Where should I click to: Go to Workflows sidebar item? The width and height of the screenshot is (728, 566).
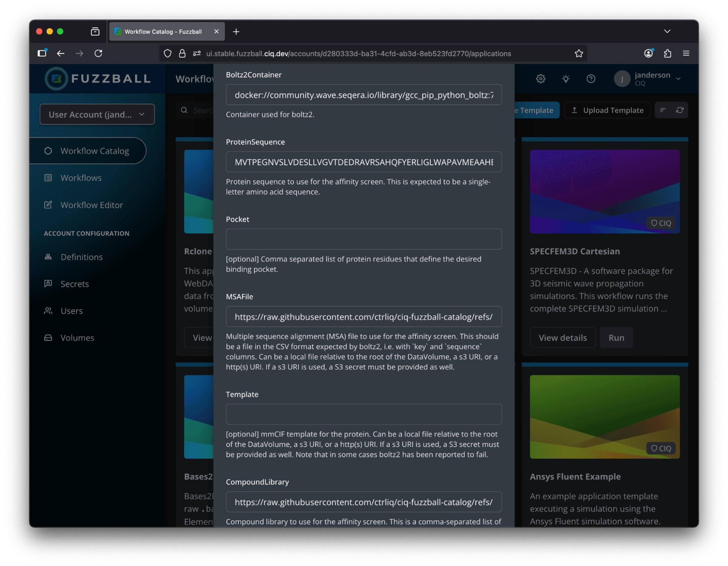pos(81,178)
